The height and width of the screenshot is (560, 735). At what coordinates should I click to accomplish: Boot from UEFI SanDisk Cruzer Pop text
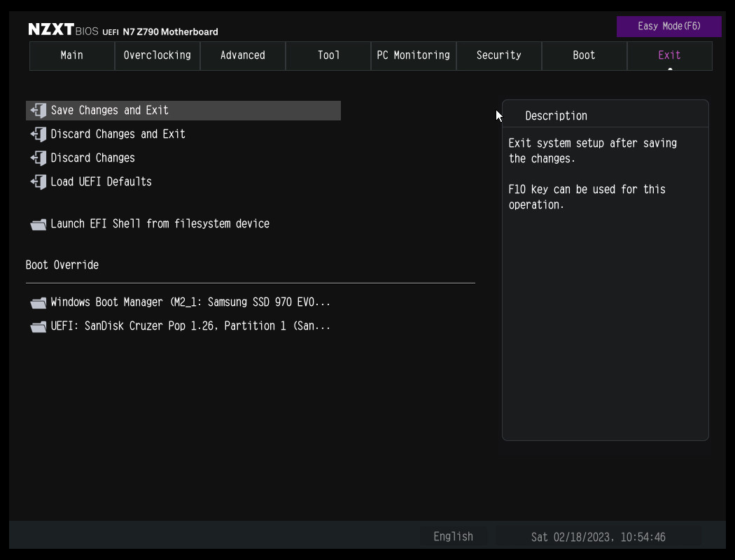pyautogui.click(x=190, y=326)
